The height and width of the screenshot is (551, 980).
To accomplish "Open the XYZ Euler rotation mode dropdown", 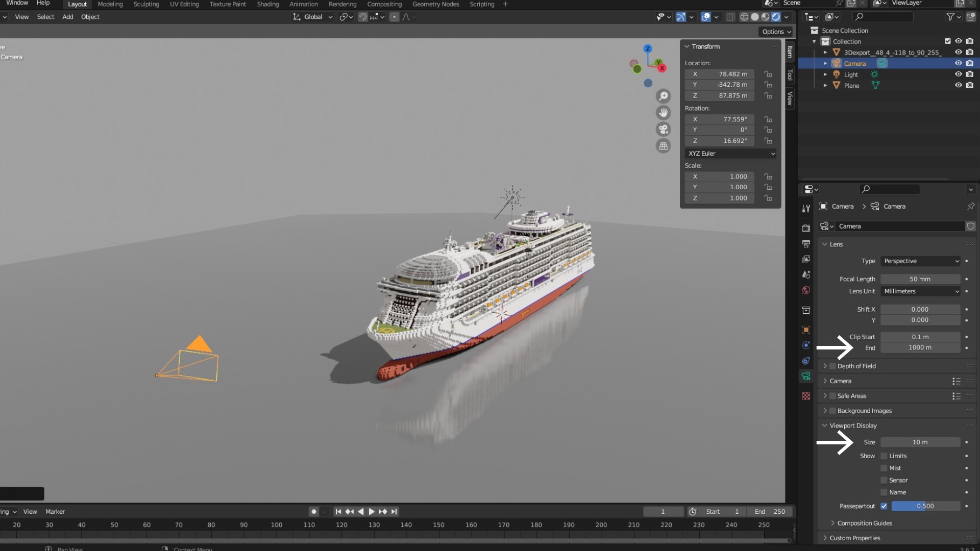I will click(730, 154).
